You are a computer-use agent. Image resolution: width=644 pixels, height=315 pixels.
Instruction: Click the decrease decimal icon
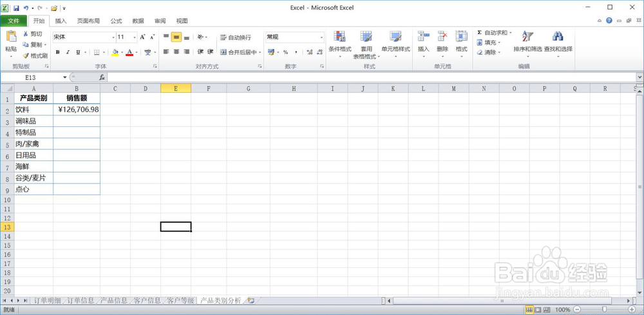point(320,52)
